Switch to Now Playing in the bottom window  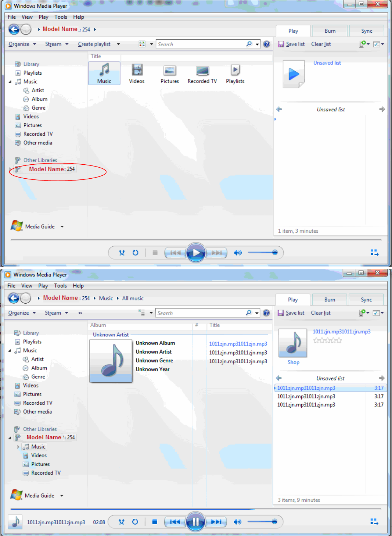[x=374, y=522]
